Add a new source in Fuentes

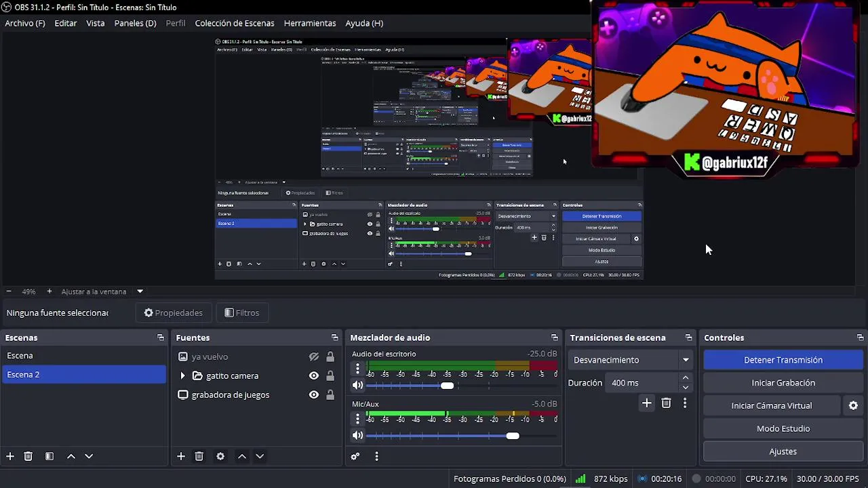(181, 456)
